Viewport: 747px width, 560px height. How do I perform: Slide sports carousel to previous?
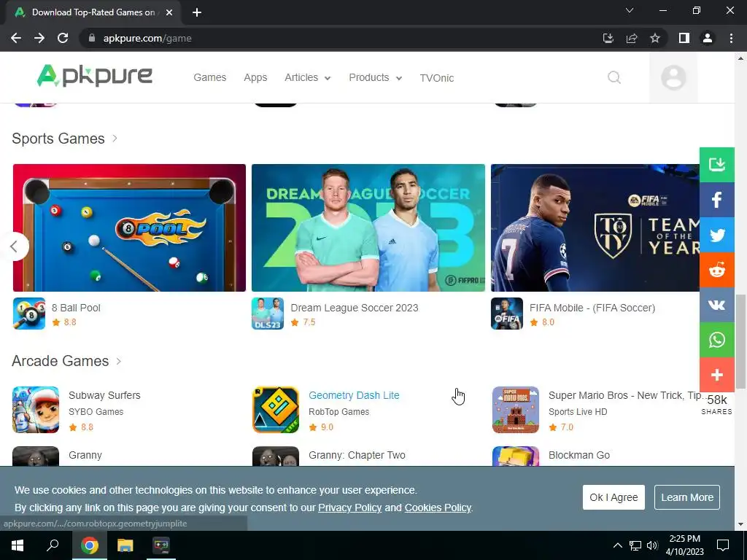coord(15,246)
